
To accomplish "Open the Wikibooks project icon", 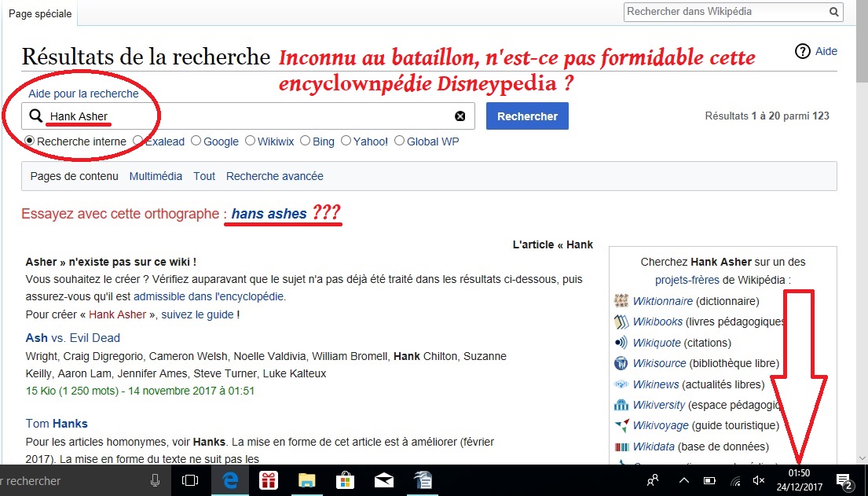I will [621, 322].
